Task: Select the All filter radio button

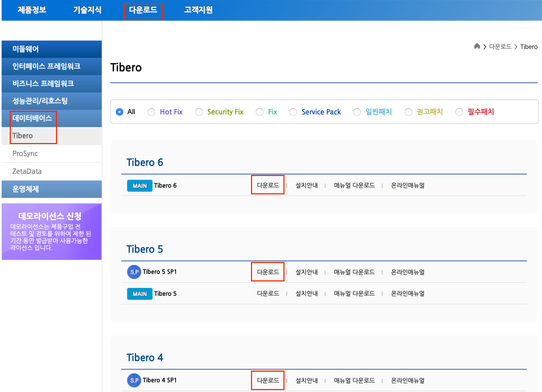Action: pos(120,112)
